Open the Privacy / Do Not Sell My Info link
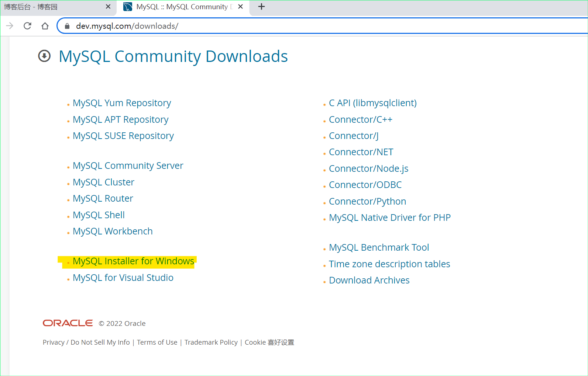Viewport: 588px width, 376px height. (86, 342)
